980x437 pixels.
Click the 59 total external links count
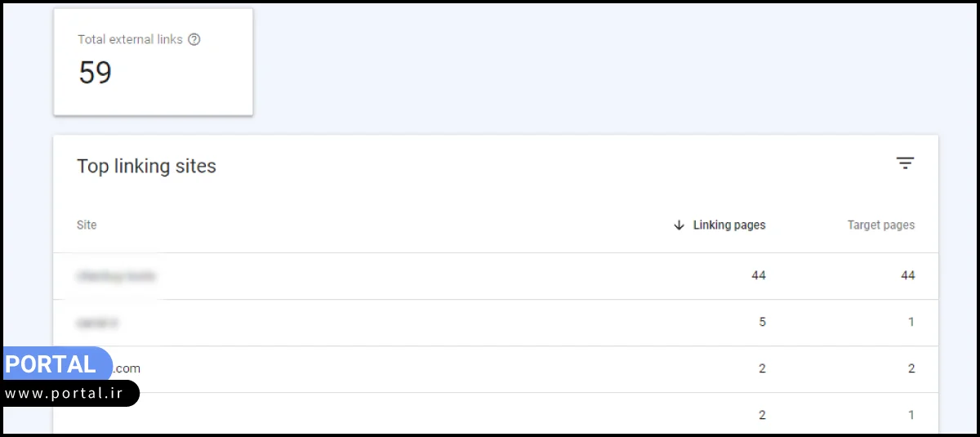96,74
